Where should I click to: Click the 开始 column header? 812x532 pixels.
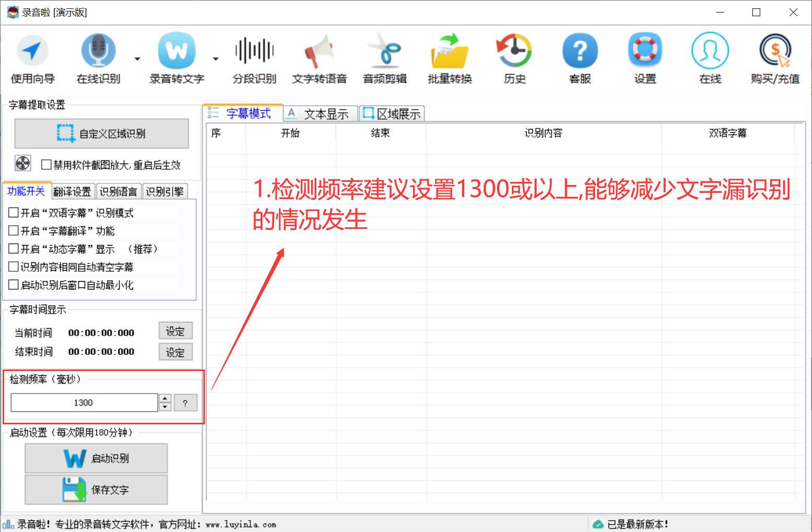[290, 133]
